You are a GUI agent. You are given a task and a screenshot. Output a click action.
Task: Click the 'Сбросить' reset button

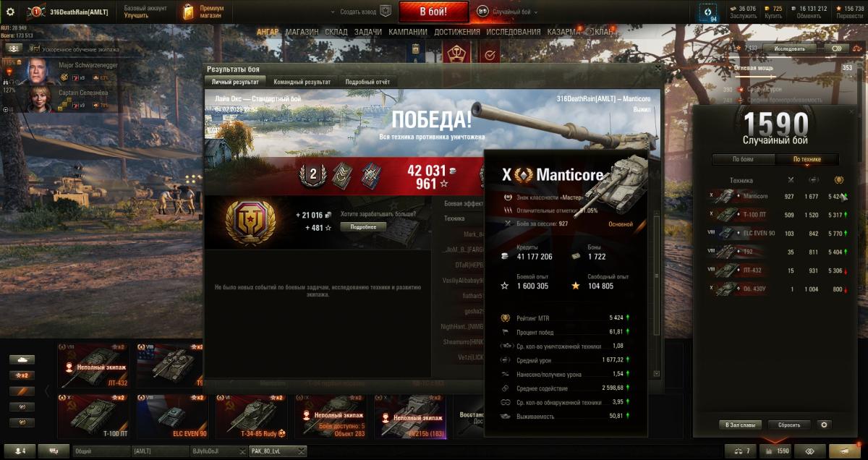[x=784, y=425]
